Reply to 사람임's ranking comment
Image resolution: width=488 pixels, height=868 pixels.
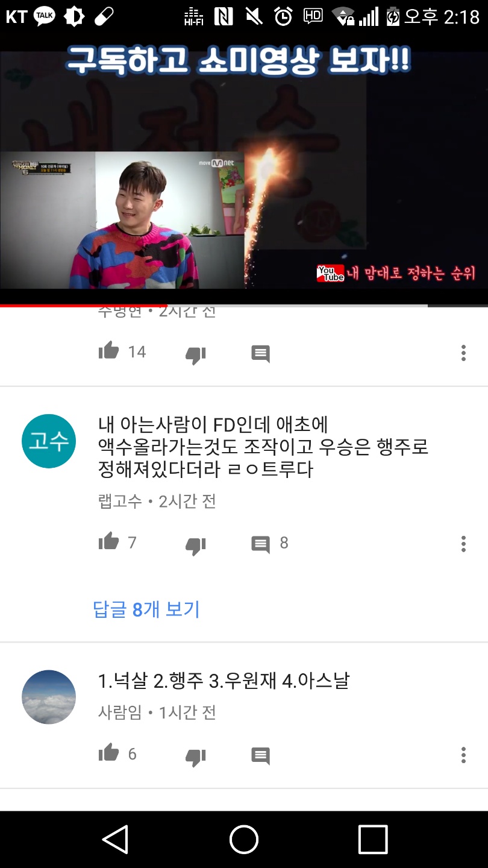pos(260,756)
